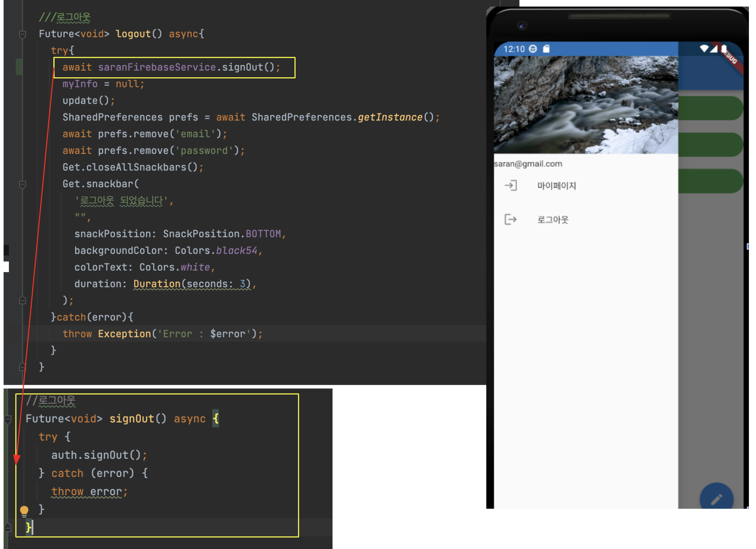Screen dimensions: 756x549
Task: Tap the river drawer header image
Action: pyautogui.click(x=586, y=105)
